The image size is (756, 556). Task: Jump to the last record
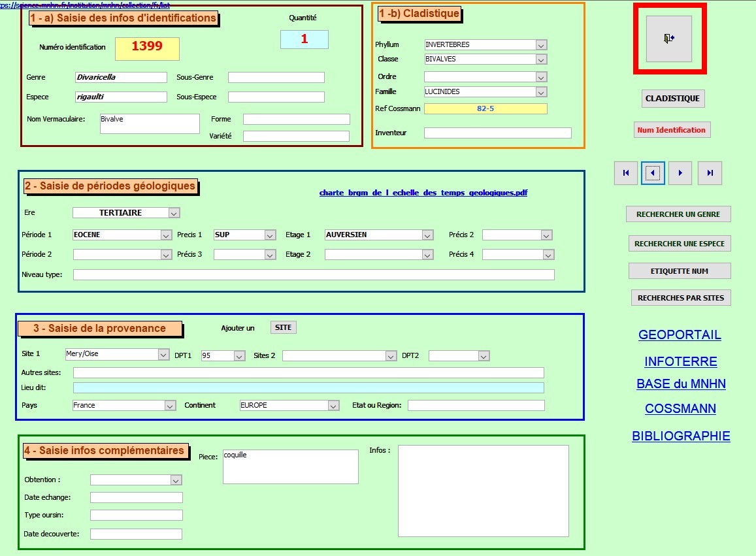coord(710,173)
